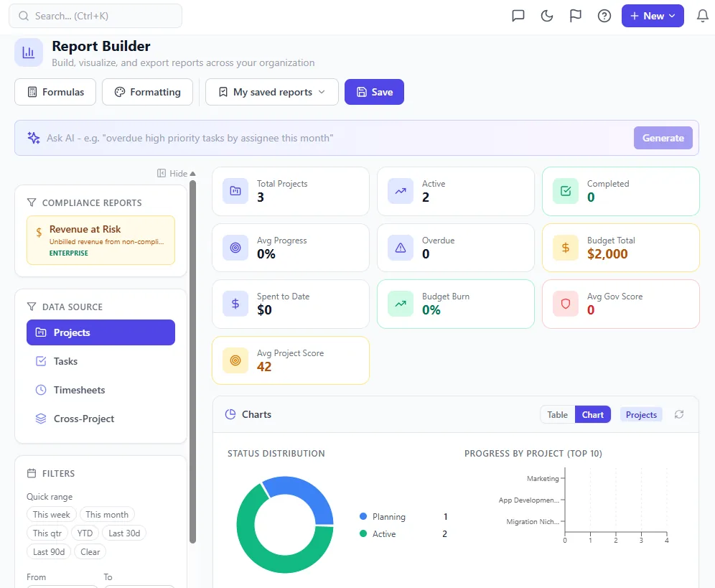Click the Avg Gov Score shield icon
The height and width of the screenshot is (588, 715).
click(x=566, y=304)
